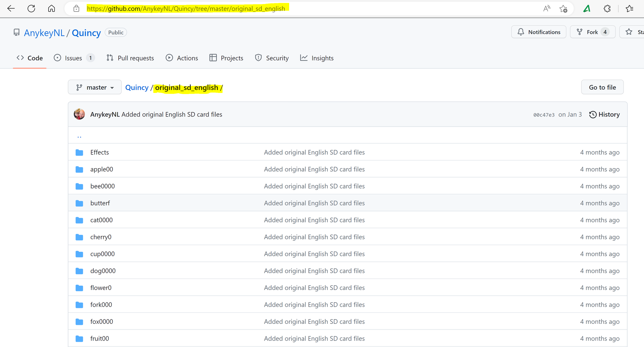This screenshot has height=347, width=644.
Task: Open the cherry0 folder
Action: (101, 237)
